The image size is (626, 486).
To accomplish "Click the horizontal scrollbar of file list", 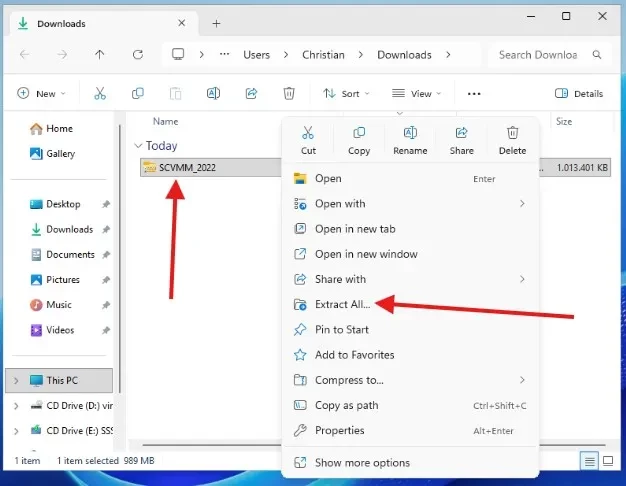I will 212,444.
